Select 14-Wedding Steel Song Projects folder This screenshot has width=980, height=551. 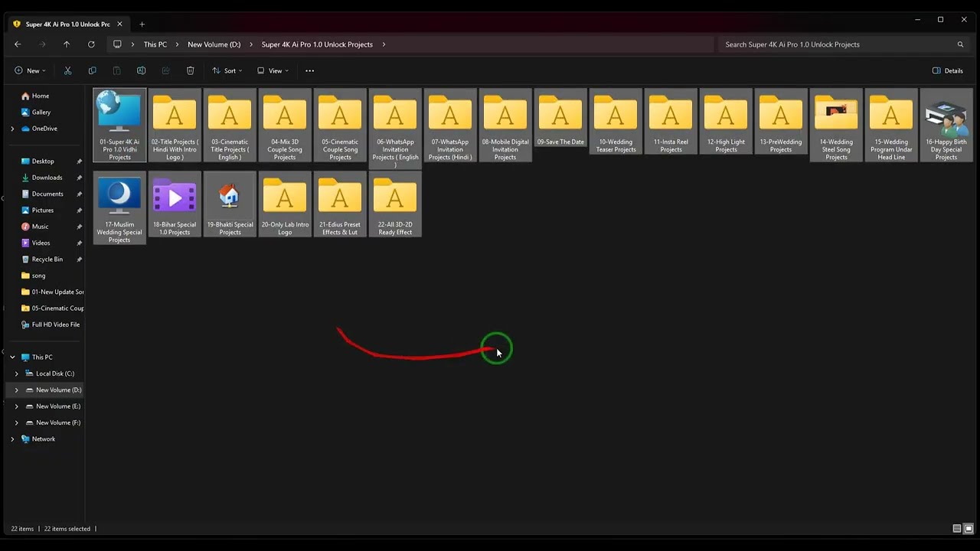[x=836, y=125]
